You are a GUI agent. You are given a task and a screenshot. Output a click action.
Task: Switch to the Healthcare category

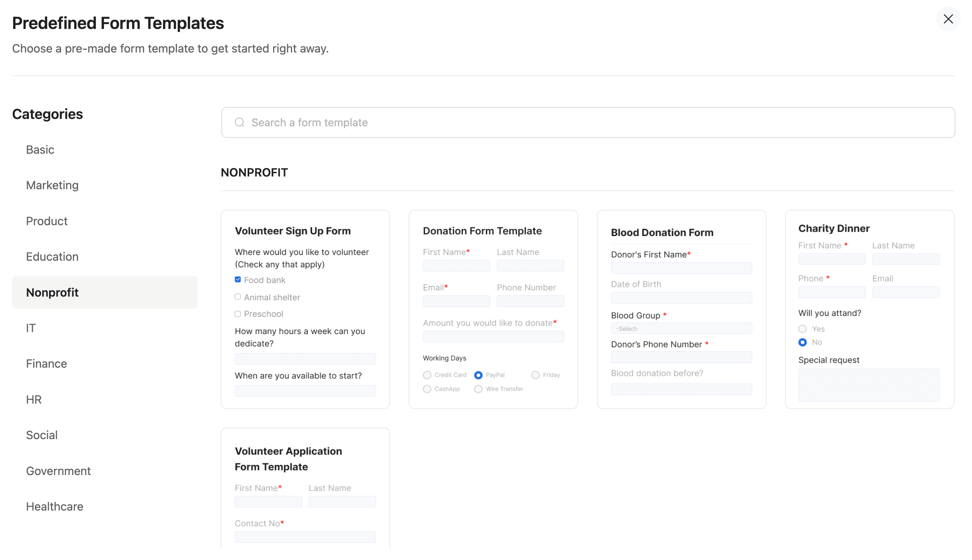click(54, 506)
